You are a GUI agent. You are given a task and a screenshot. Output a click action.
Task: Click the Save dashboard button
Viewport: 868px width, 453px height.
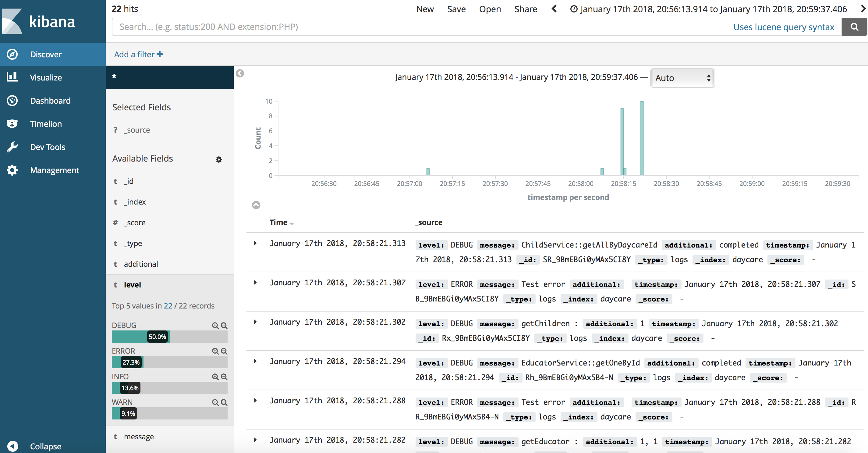tap(456, 9)
